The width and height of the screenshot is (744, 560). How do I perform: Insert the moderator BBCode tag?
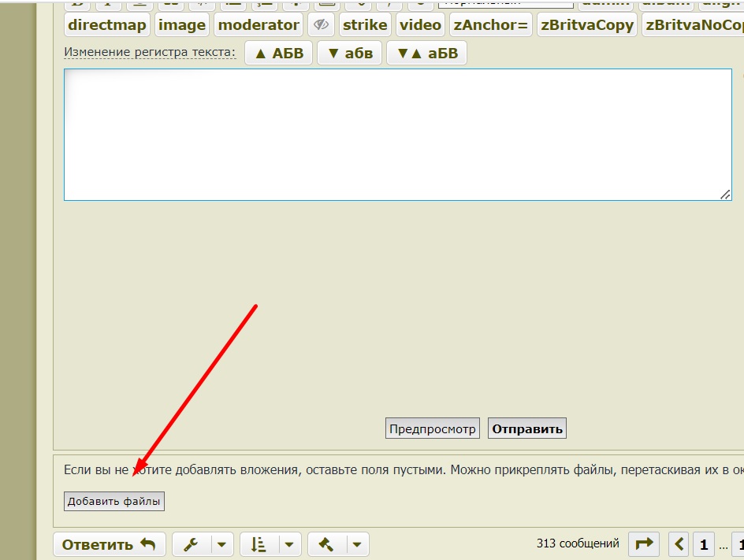259,25
